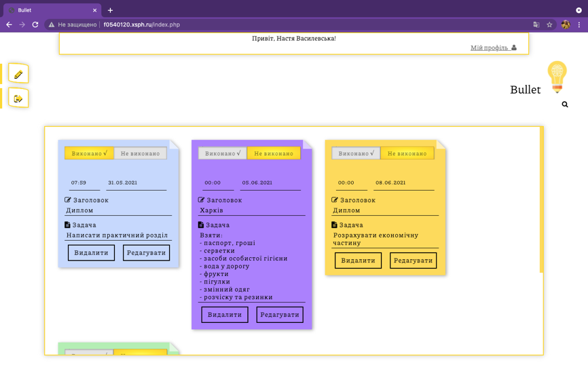Click the profile person icon
This screenshot has height=367, width=588.
514,47
